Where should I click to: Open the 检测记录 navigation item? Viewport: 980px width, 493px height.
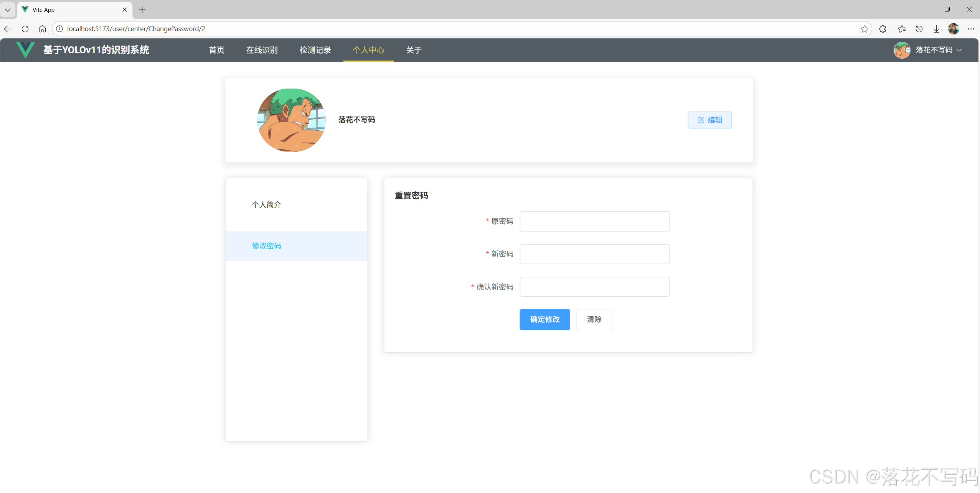pyautogui.click(x=315, y=50)
